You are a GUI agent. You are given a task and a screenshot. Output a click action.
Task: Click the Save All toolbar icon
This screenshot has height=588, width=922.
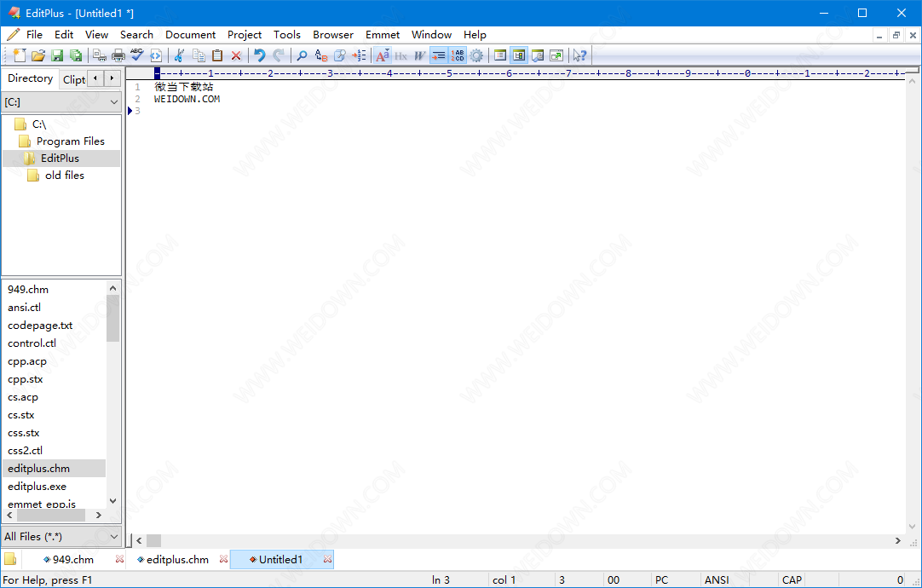[x=76, y=55]
